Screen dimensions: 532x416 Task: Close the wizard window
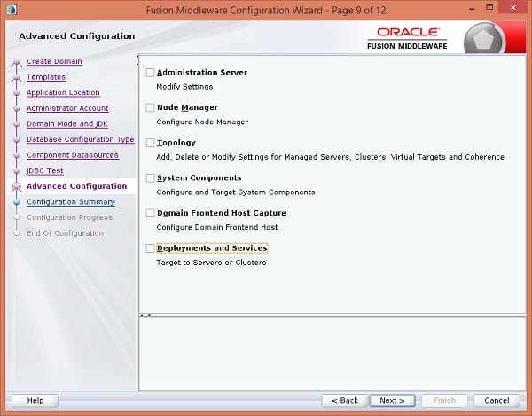[513, 8]
